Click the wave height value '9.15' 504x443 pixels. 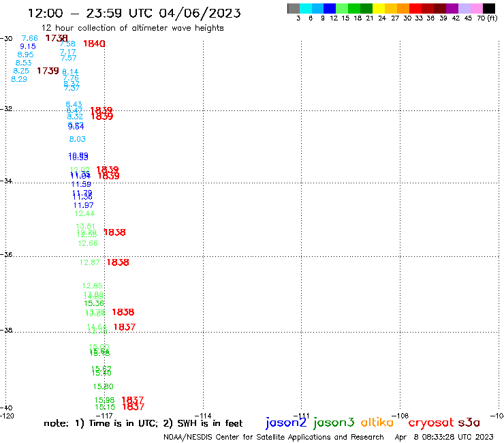coord(28,46)
